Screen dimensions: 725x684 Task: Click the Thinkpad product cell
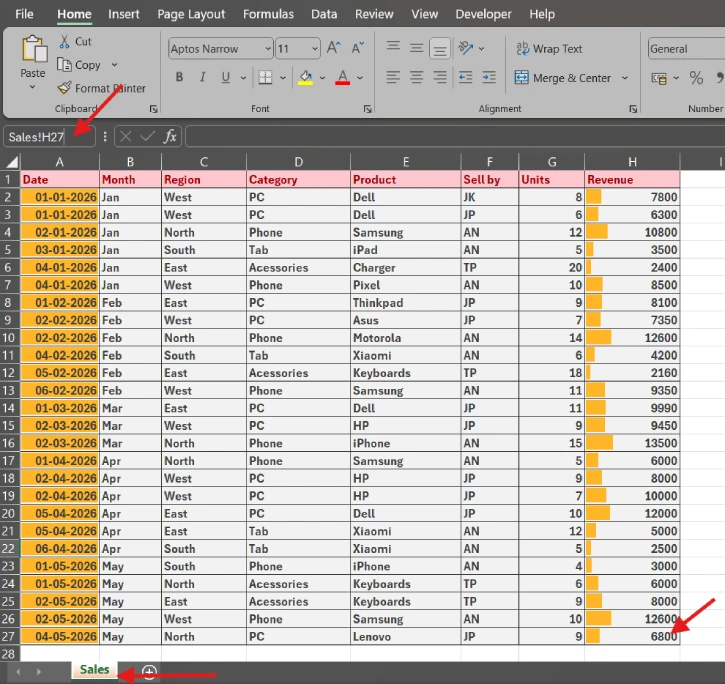coord(406,302)
